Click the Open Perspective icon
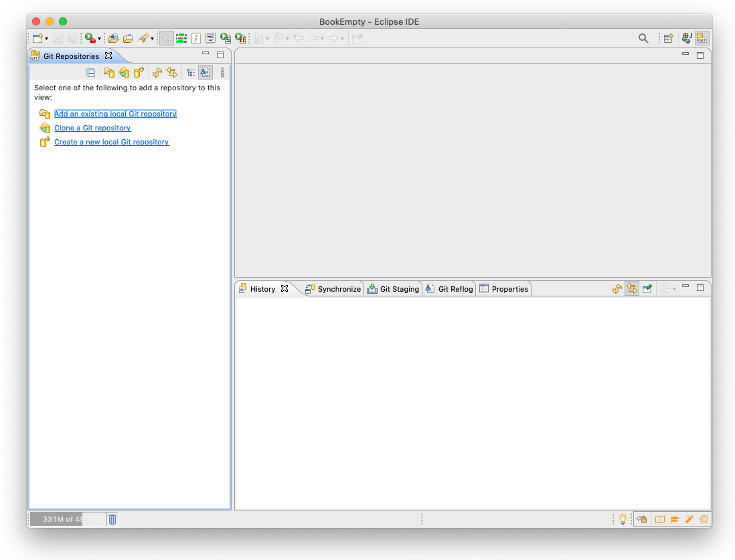 (668, 39)
